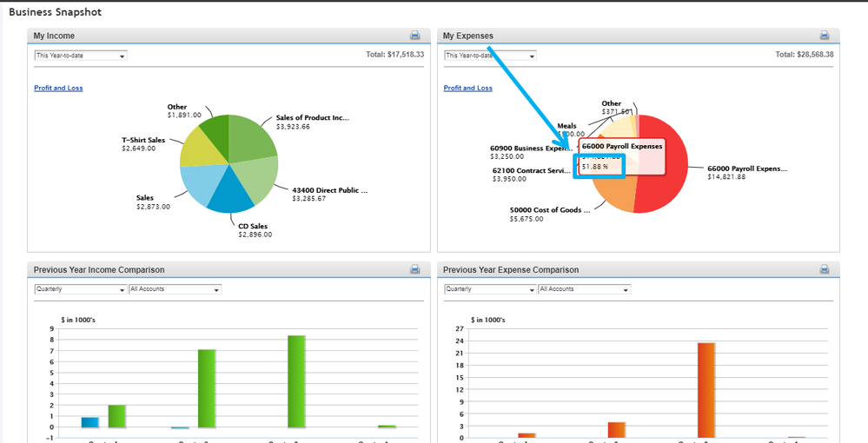Click the My Expenses panel title
Viewport: 868px width, 443px height.
pos(467,36)
